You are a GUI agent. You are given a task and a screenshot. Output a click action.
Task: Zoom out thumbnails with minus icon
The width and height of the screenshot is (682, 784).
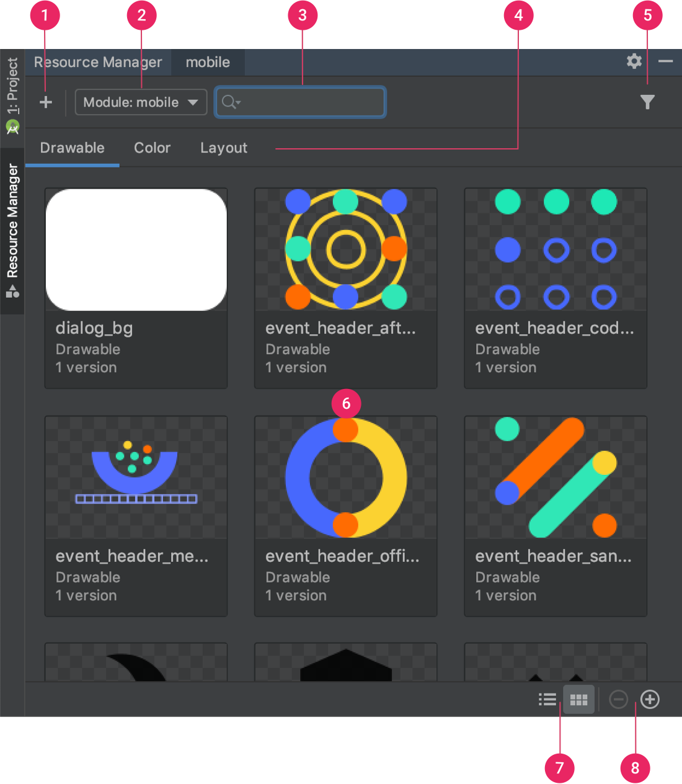[x=618, y=699]
